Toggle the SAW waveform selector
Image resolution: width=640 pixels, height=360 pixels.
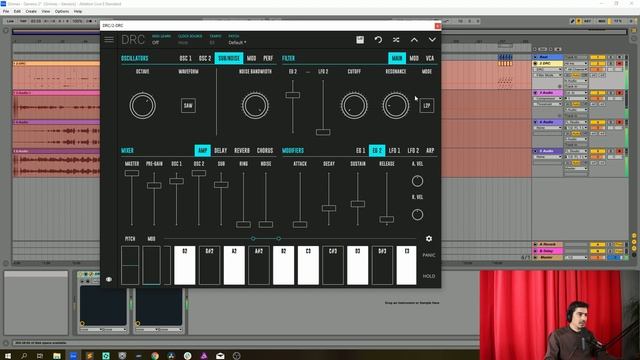(188, 106)
